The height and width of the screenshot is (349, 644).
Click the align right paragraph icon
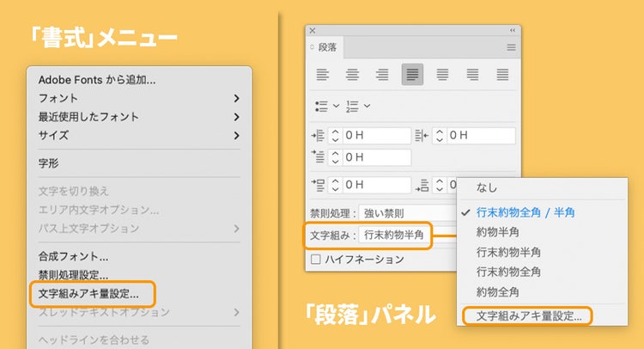(382, 75)
